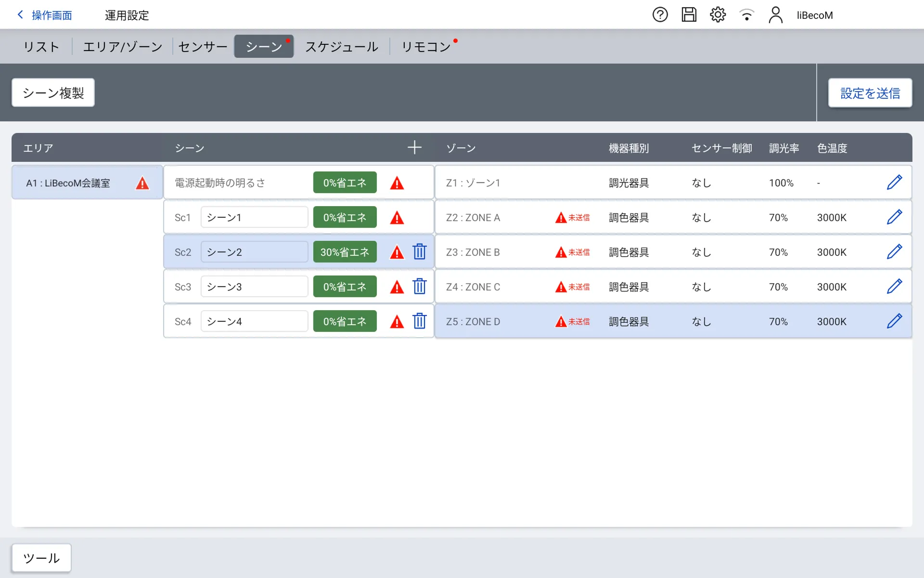
Task: Select the 30%省エネ badge on Sc2
Action: 345,252
